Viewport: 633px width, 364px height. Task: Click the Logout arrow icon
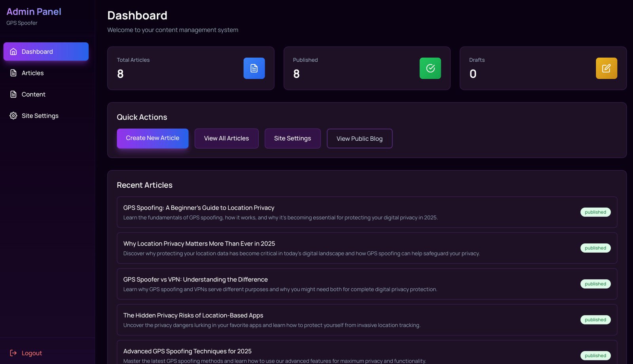pyautogui.click(x=13, y=353)
